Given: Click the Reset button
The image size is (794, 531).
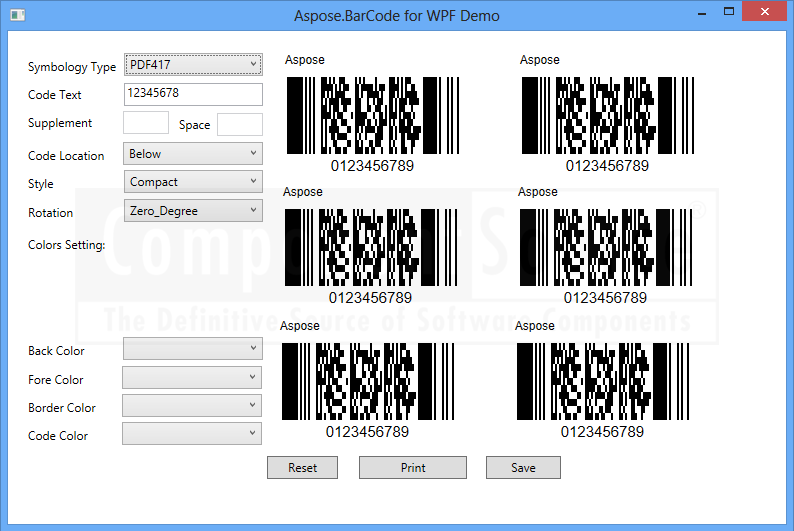Looking at the screenshot, I should 302,468.
